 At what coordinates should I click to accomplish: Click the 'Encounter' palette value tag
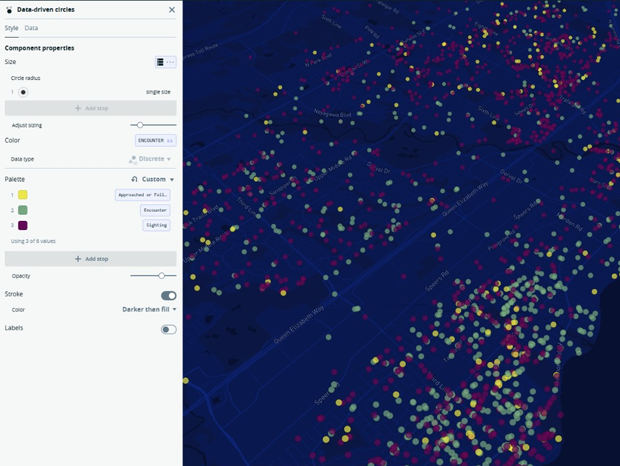tap(155, 210)
